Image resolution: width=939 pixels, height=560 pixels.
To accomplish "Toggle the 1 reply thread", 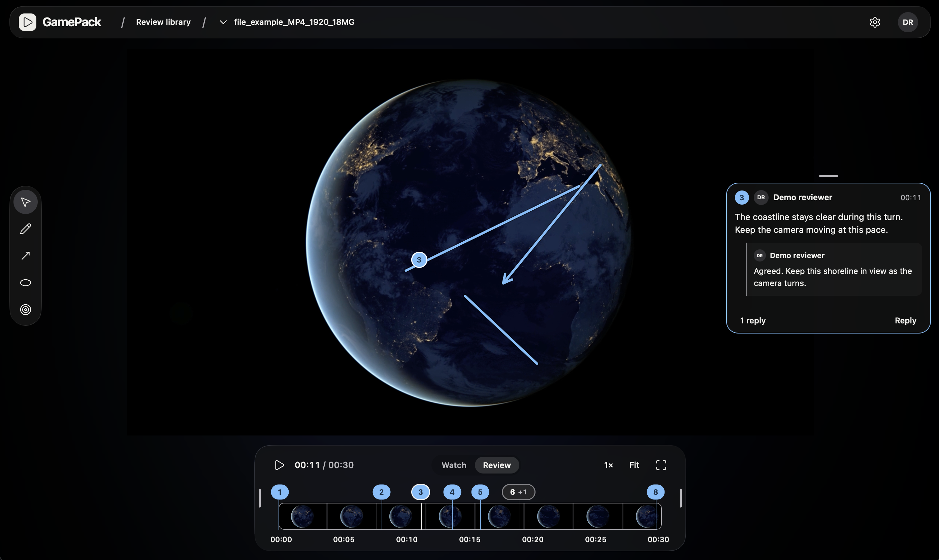I will pos(752,320).
